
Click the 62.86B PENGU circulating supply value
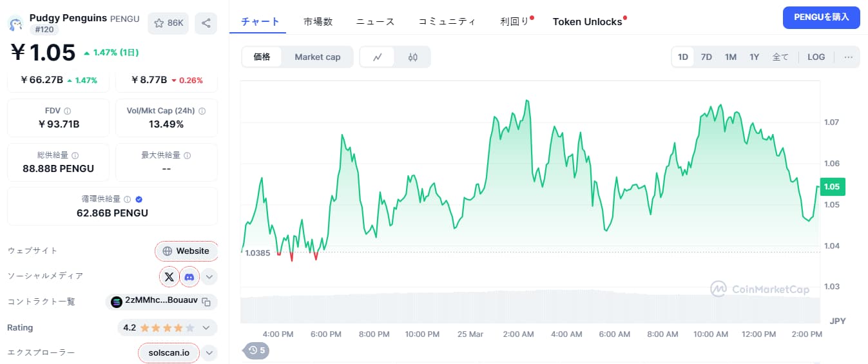coord(112,213)
